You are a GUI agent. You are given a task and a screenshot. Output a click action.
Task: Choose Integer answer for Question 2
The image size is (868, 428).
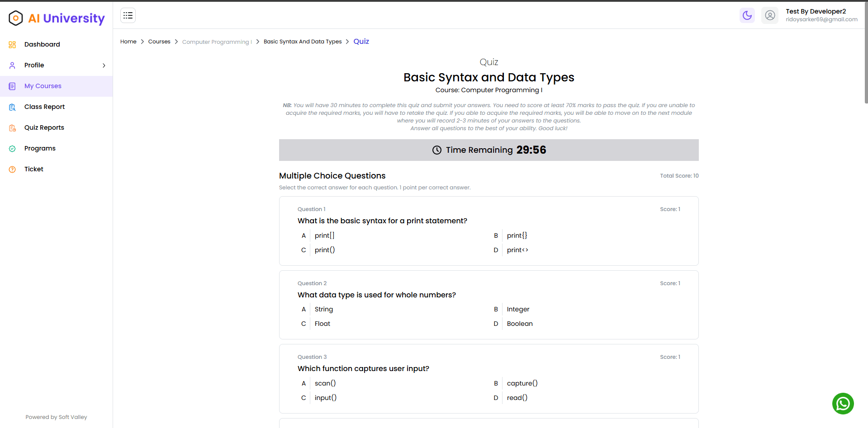[518, 309]
